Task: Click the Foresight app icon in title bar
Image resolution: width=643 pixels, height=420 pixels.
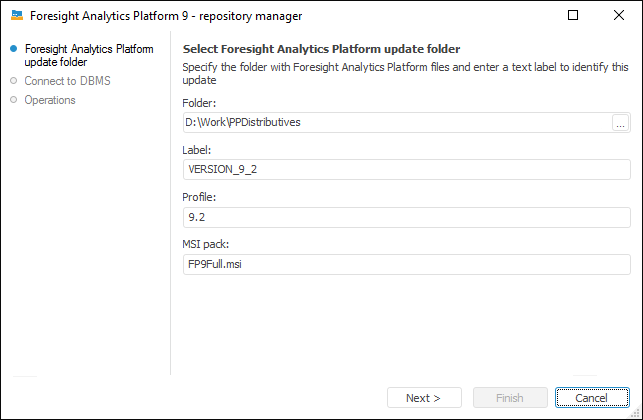Action: pos(17,16)
